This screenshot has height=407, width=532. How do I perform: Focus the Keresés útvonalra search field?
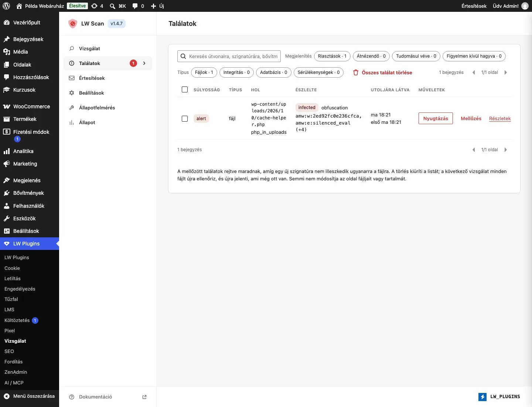(x=229, y=56)
